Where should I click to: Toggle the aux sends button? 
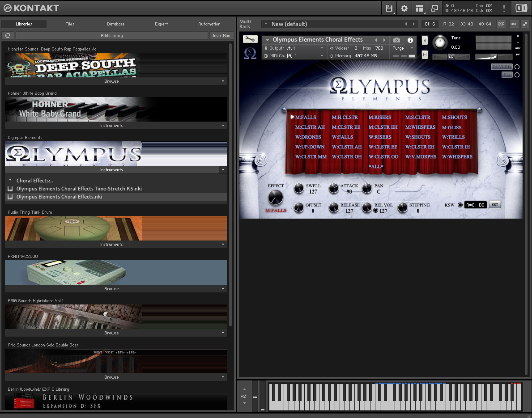514,24
